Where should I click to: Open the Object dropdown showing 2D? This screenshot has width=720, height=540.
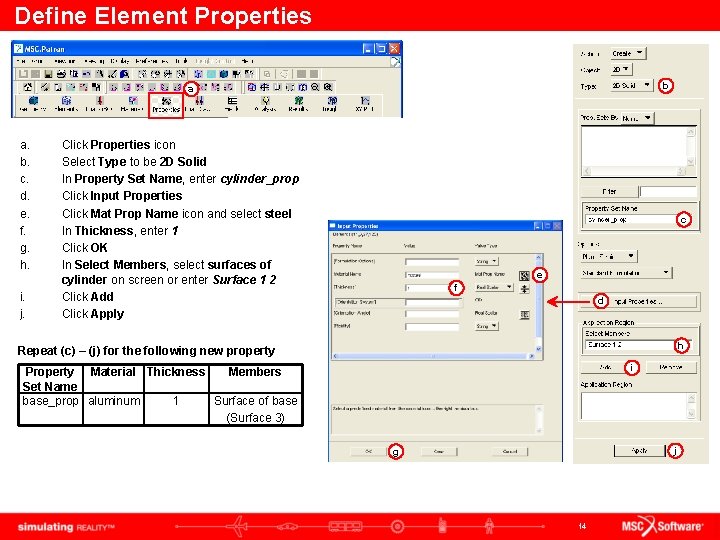pyautogui.click(x=621, y=69)
